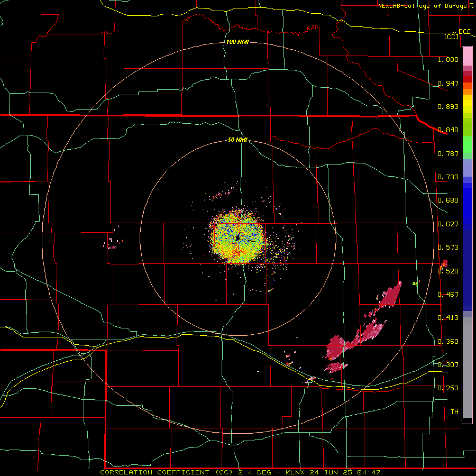Click the 1.000 value on the color scale
The width and height of the screenshot is (476, 476).
[x=448, y=59]
